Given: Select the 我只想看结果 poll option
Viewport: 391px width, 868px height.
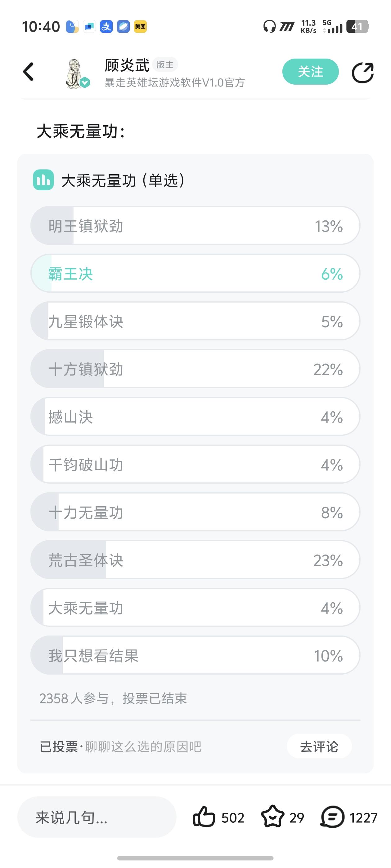Looking at the screenshot, I should [x=195, y=655].
